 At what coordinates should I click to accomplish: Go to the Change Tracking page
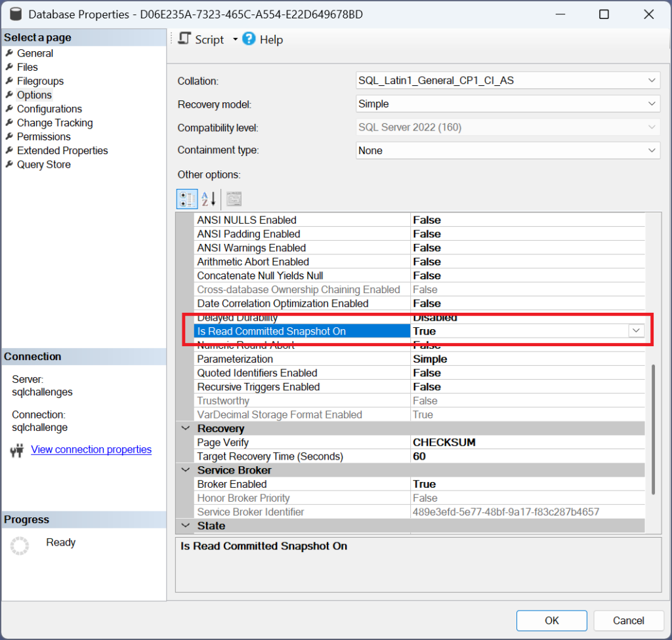tap(54, 123)
